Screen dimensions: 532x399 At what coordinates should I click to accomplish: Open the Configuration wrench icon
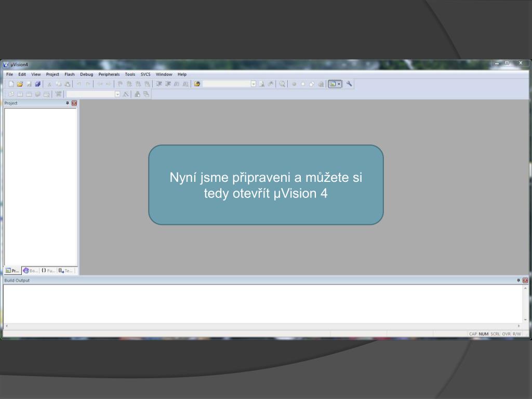tap(349, 84)
